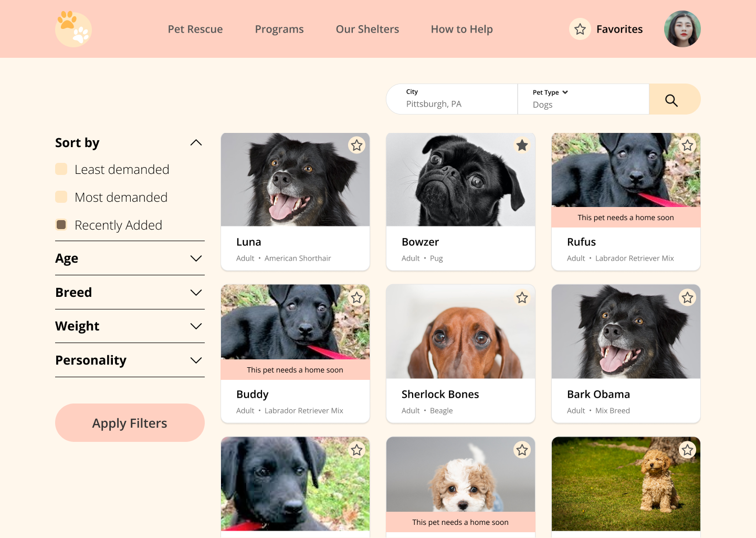Unfavorite Bowzer using the filled star
756x538 pixels.
pyautogui.click(x=522, y=146)
